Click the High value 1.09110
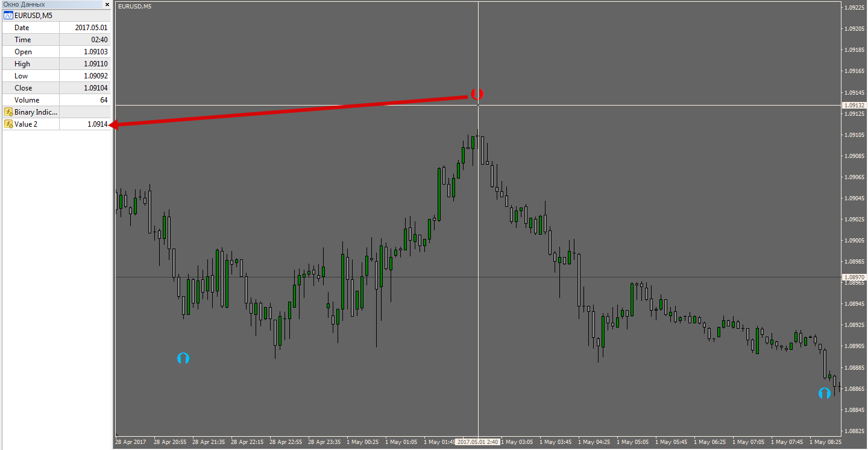 coord(96,64)
